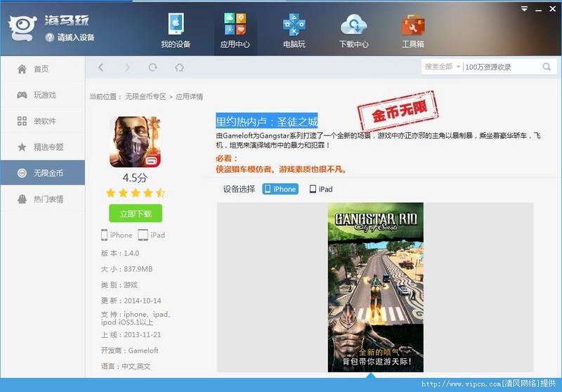This screenshot has height=392, width=562.
Task: Choose iPhone in 设备选择
Action: pos(280,189)
